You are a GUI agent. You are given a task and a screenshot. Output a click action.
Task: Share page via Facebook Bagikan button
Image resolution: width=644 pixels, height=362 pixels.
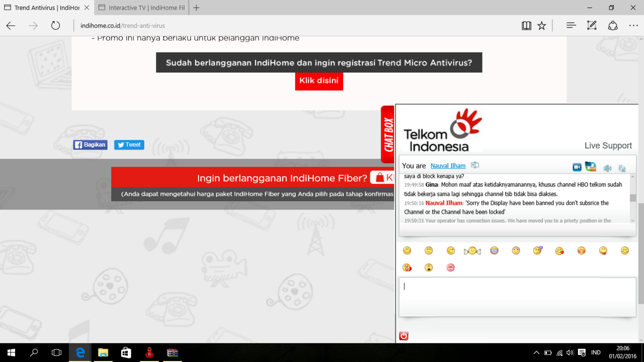pos(91,145)
